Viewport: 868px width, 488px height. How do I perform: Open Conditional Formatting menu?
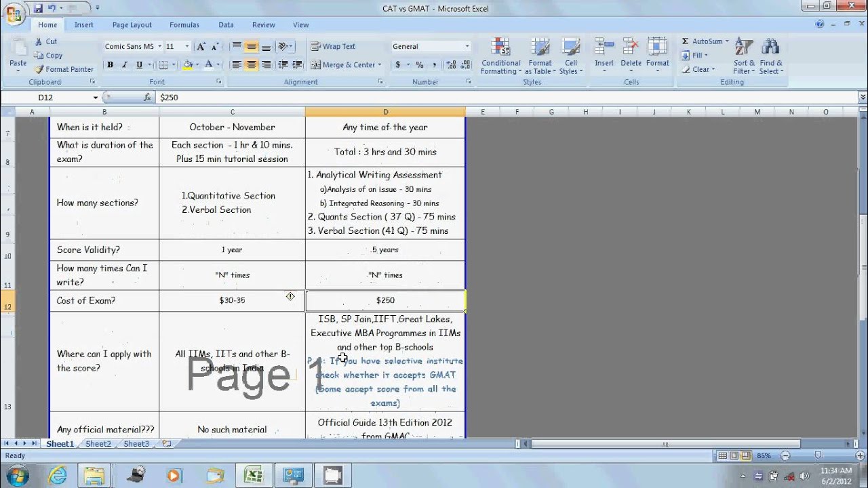point(500,56)
